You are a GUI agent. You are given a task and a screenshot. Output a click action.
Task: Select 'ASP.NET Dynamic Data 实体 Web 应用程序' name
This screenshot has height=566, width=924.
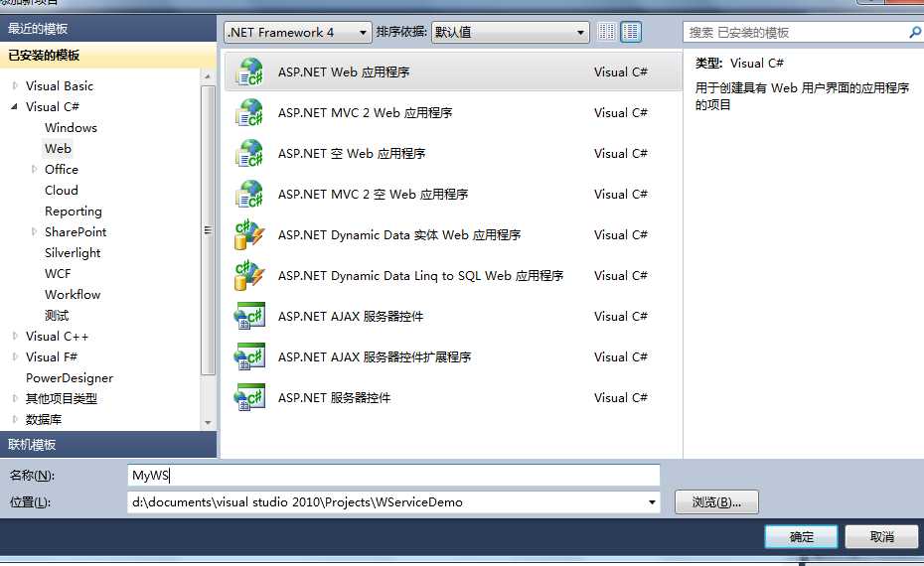[x=399, y=235]
